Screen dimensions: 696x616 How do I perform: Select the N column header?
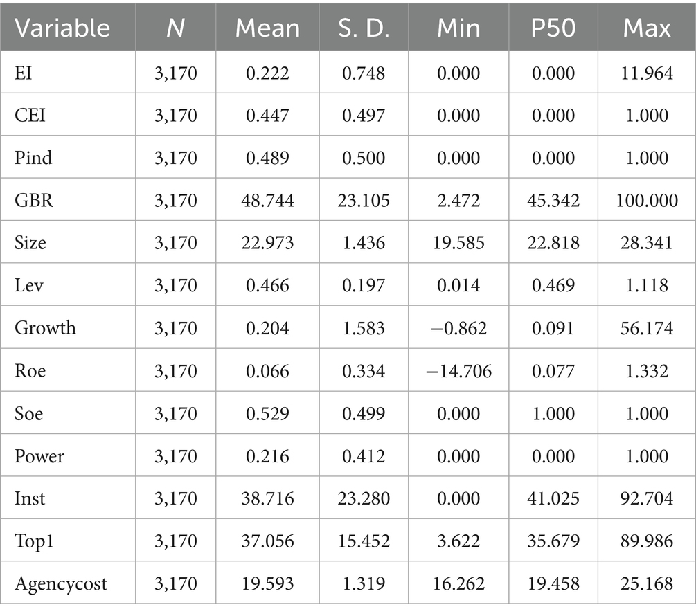click(x=176, y=28)
